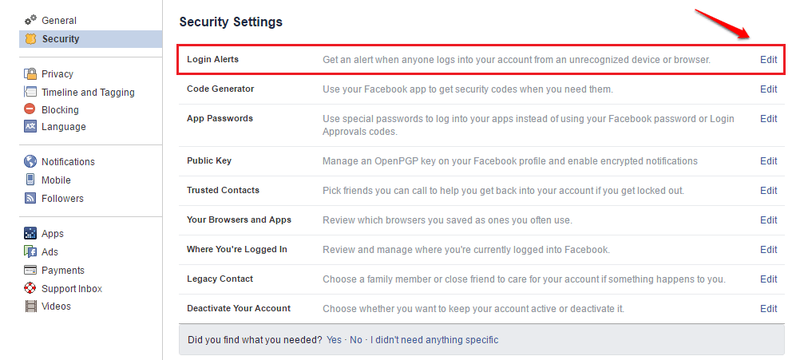
Task: Open Support Inbox
Action: 71,289
